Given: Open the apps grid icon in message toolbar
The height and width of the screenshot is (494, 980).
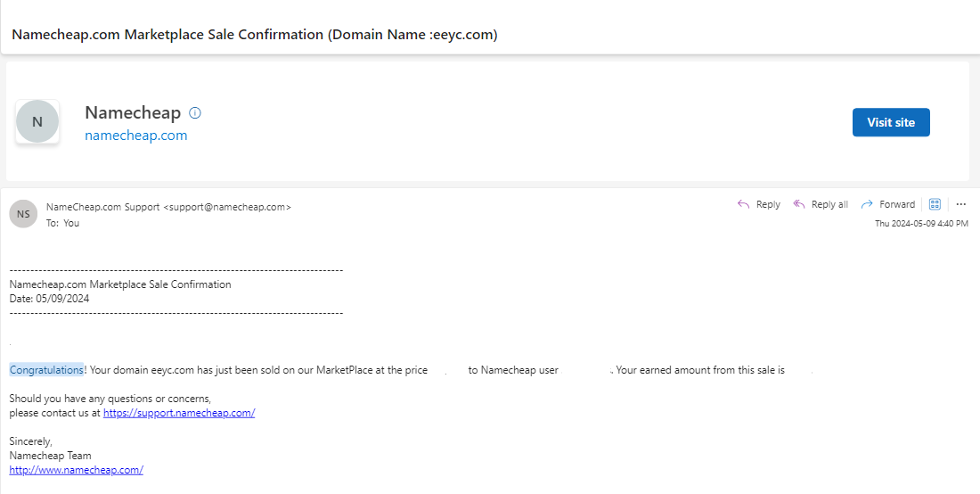Looking at the screenshot, I should click(935, 204).
